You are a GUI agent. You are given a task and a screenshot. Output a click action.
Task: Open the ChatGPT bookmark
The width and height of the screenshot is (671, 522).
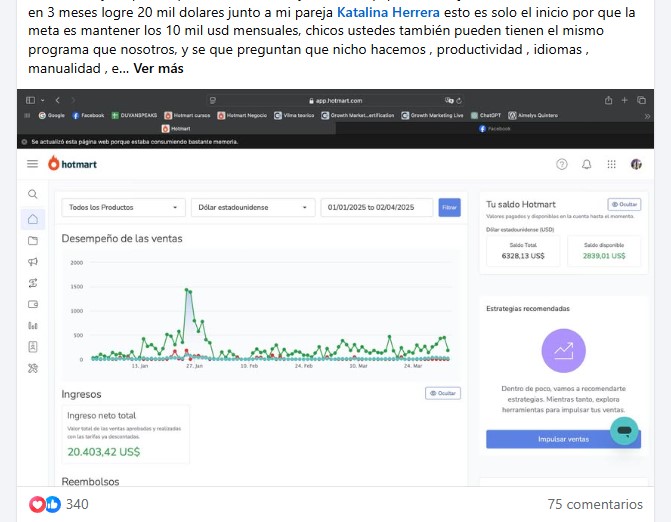pos(486,115)
